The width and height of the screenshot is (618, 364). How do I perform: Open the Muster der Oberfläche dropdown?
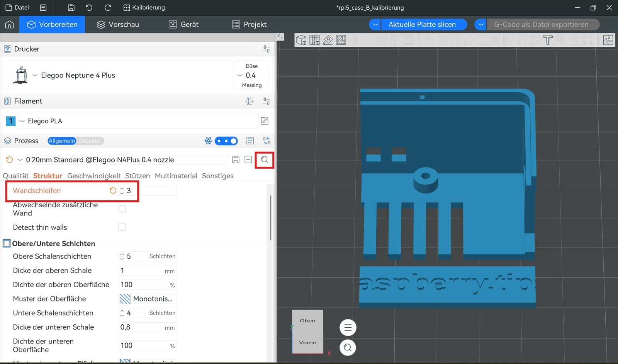point(147,299)
